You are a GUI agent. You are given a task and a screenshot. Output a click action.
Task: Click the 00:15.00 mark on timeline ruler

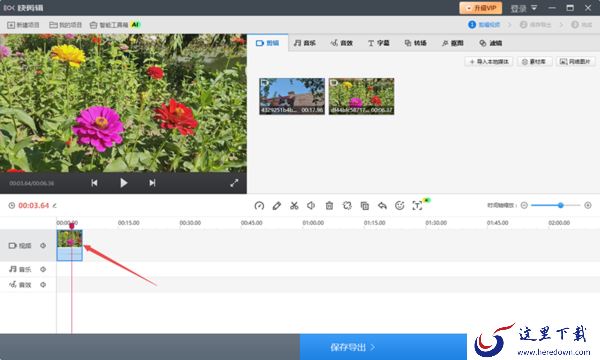129,223
